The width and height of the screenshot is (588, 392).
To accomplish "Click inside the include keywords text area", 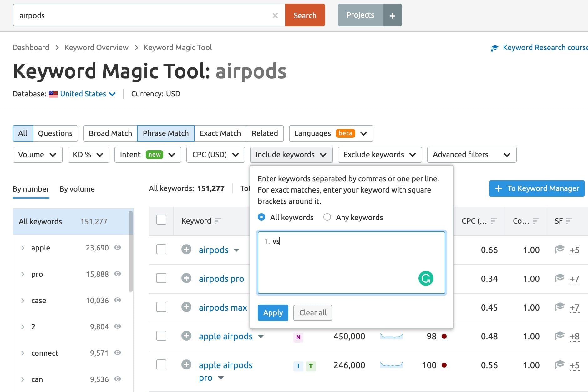I will tap(351, 263).
